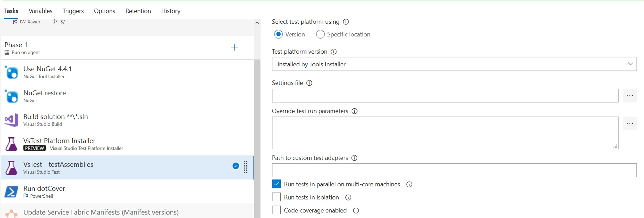Click the Path to custom test adapters field

point(454,170)
